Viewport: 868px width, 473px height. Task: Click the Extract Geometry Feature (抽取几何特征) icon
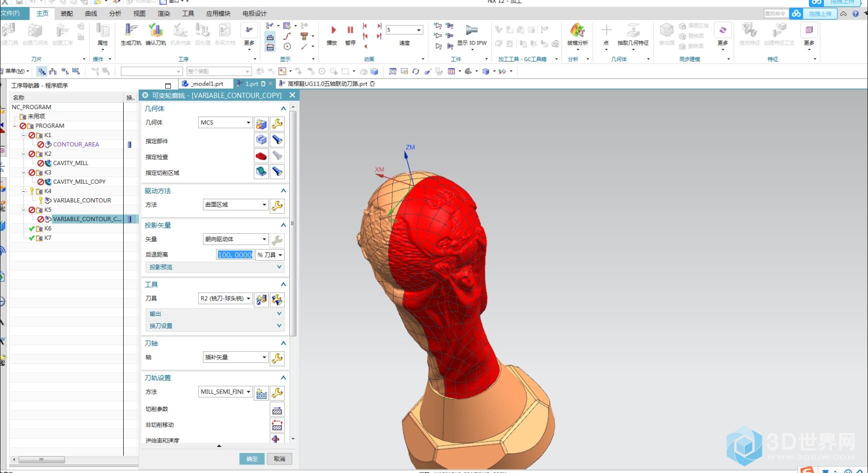click(x=633, y=30)
